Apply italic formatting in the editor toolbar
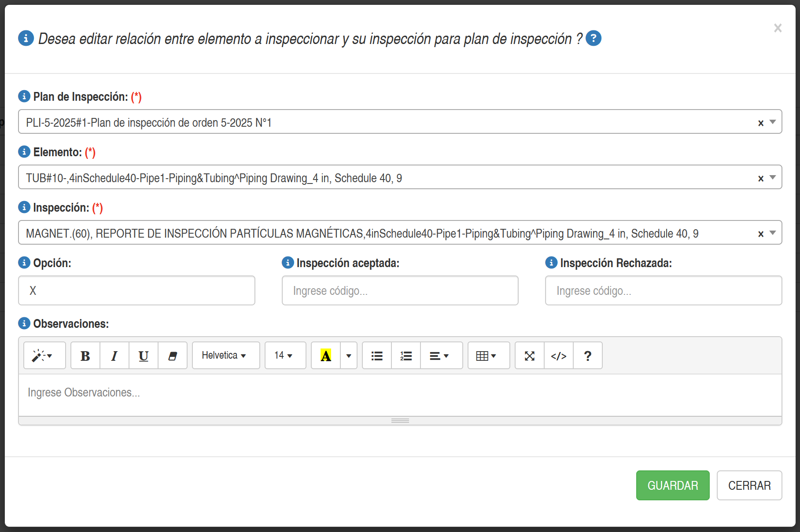Viewport: 800px width, 532px height. pos(114,356)
